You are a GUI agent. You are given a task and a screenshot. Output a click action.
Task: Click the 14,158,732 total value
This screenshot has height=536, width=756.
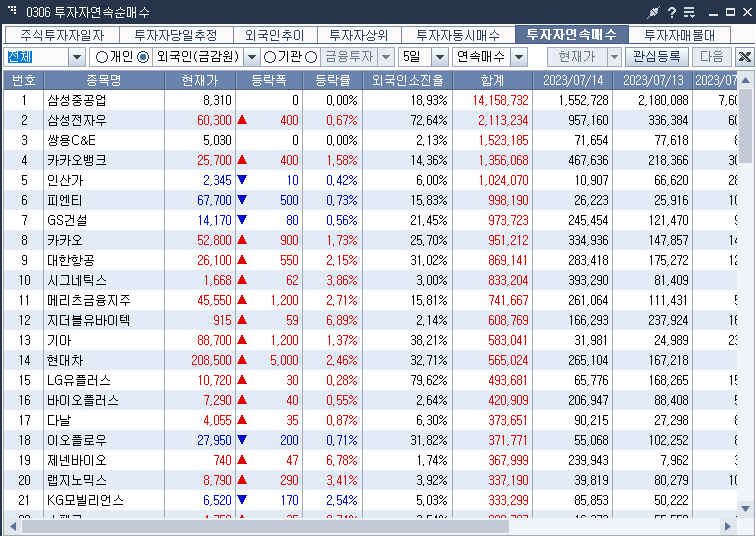500,100
